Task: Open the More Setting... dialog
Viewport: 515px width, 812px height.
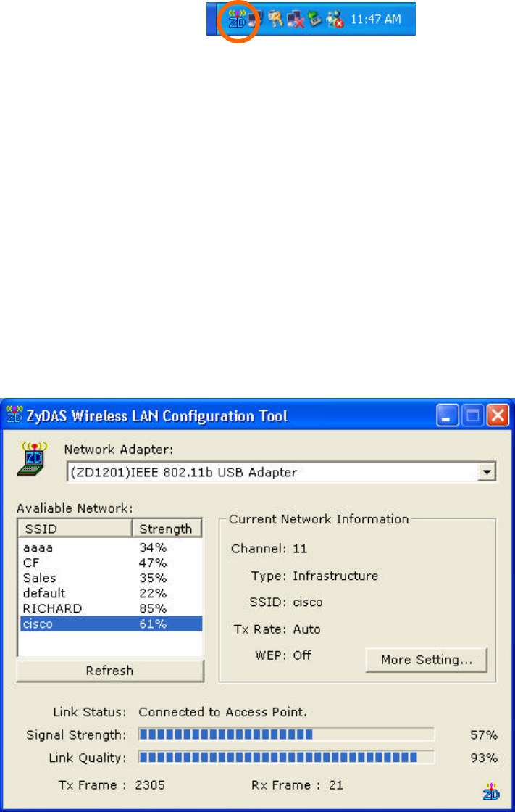Action: tap(427, 660)
